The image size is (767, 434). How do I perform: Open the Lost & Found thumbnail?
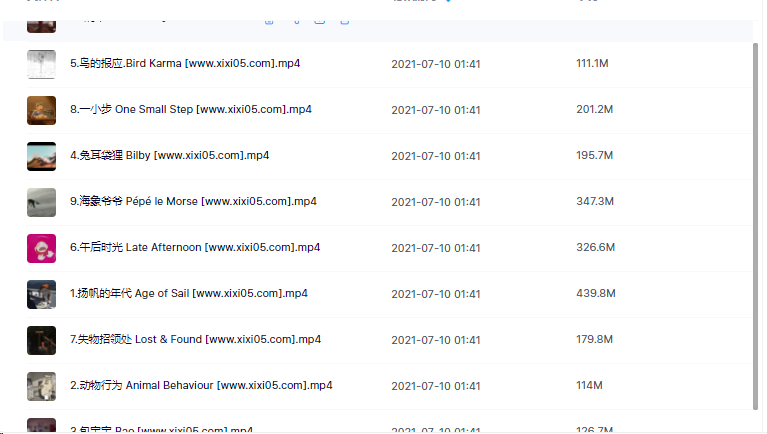point(41,340)
